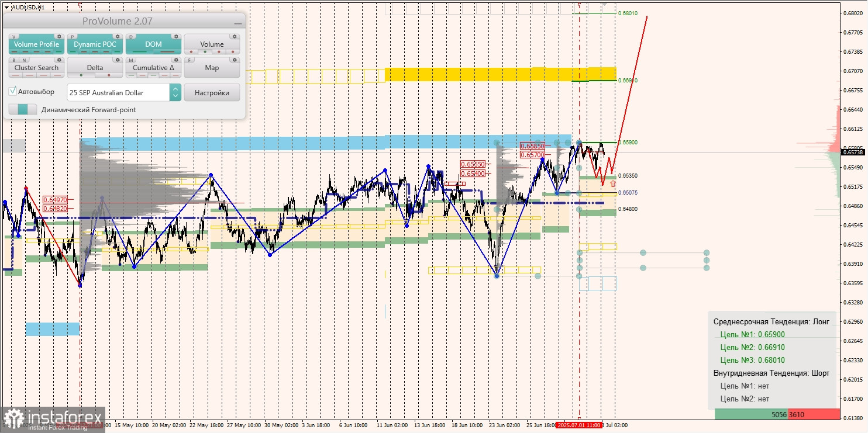Viewport: 868px width, 433px height.
Task: Open Dynamic POC gear settings
Action: (x=118, y=36)
